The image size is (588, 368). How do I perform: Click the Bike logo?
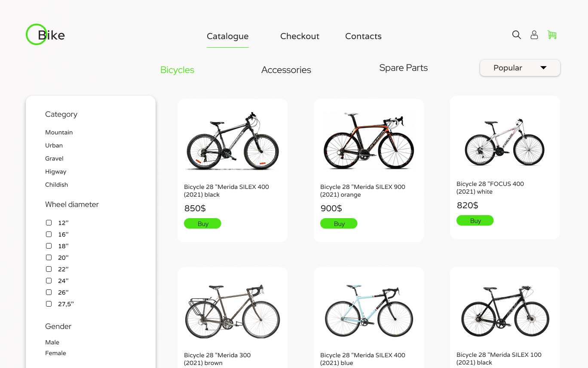pos(46,35)
